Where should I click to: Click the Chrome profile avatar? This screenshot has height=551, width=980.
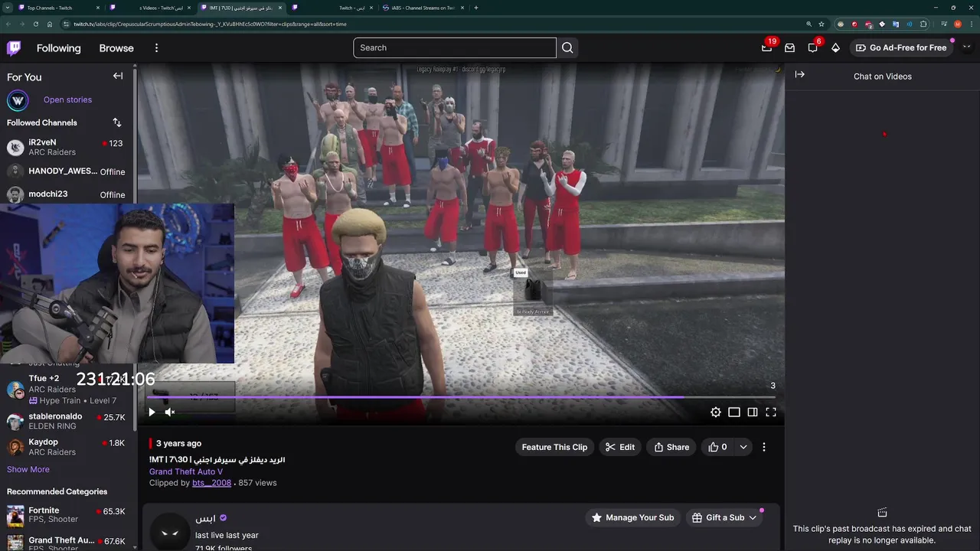pos(958,24)
